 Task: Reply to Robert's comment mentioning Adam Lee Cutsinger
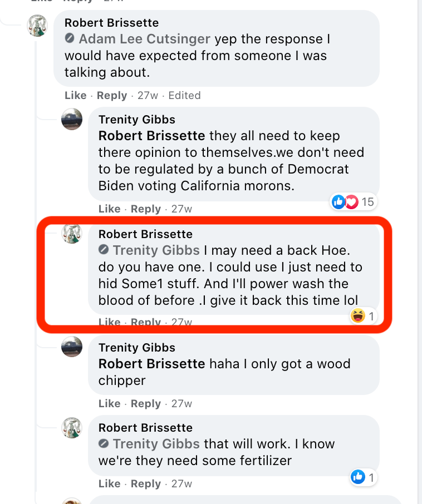112,96
